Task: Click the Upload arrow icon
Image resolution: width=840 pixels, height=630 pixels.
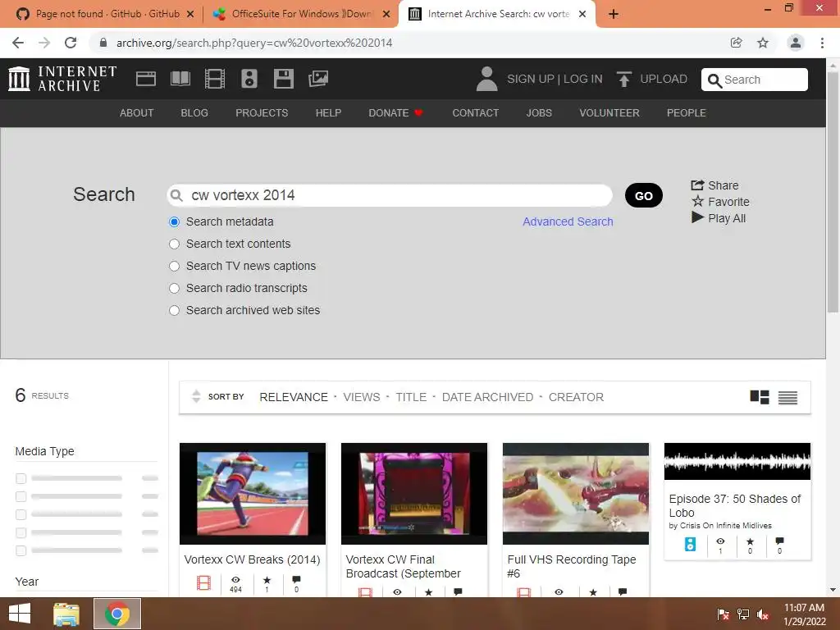Action: (623, 79)
